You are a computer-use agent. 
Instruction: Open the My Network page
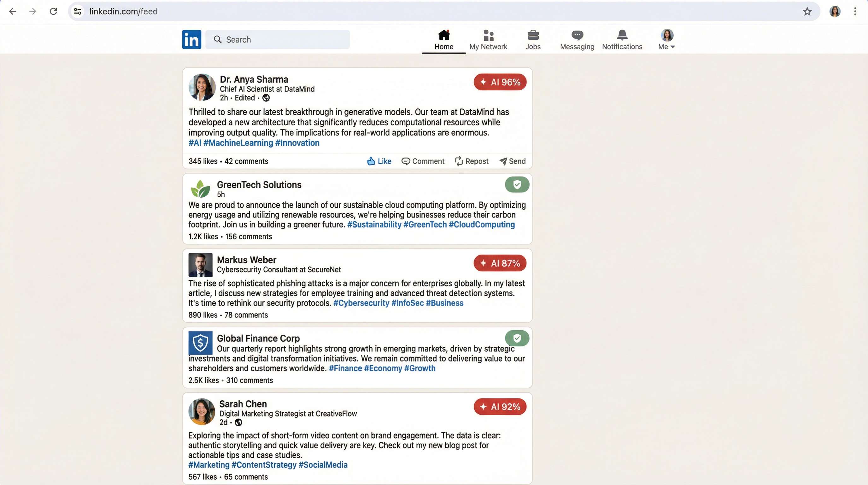click(488, 40)
